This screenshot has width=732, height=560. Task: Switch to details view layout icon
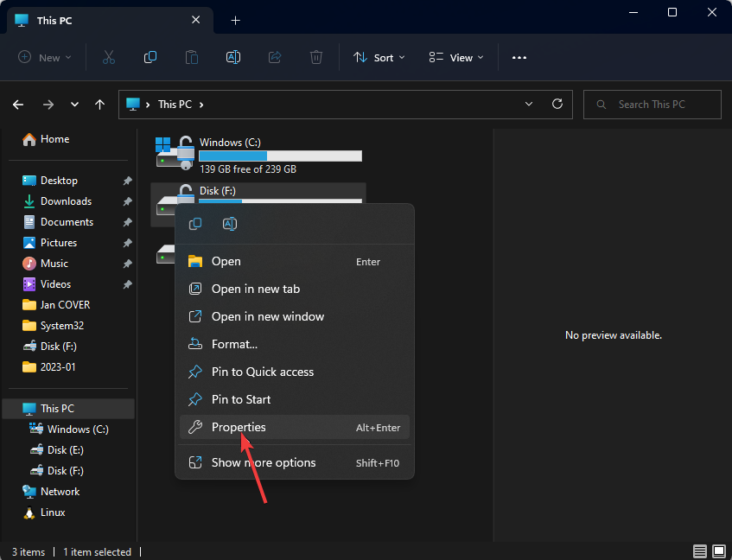click(x=699, y=551)
